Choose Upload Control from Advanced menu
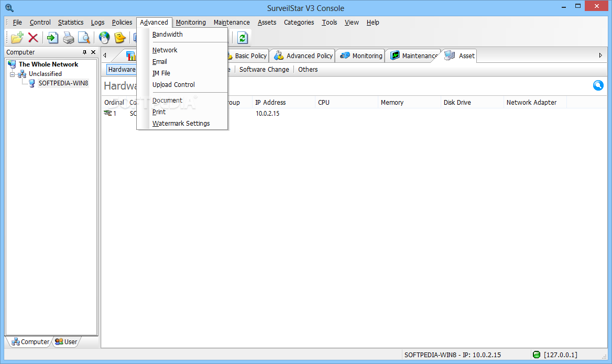612x364 pixels. pos(182,85)
